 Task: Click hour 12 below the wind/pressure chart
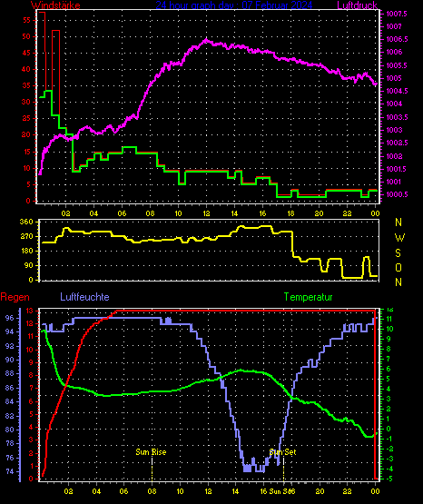[x=206, y=213]
